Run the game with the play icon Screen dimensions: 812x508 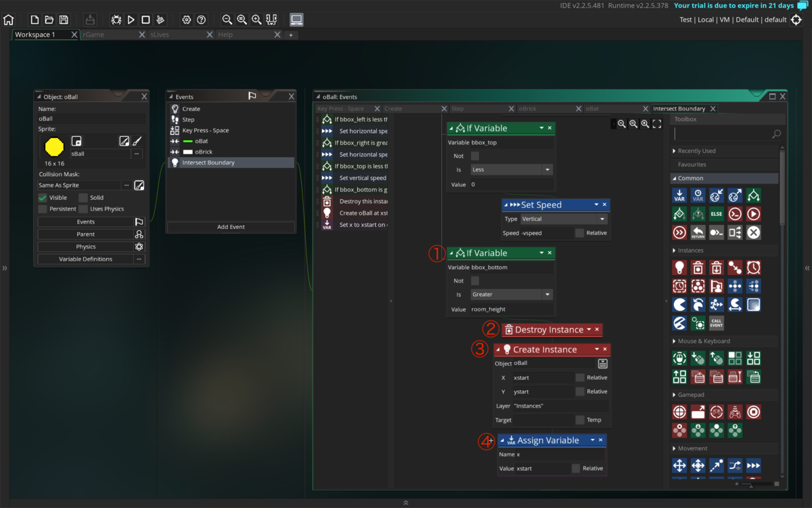131,20
